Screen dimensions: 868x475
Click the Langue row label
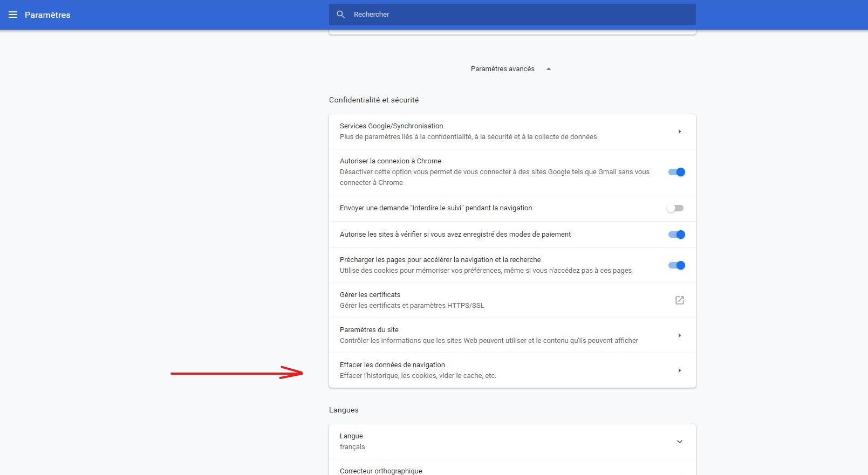pyautogui.click(x=351, y=436)
